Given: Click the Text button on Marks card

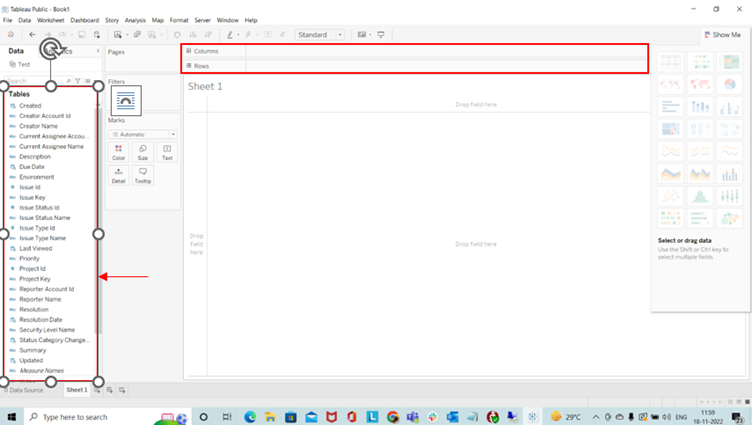Looking at the screenshot, I should (x=167, y=152).
